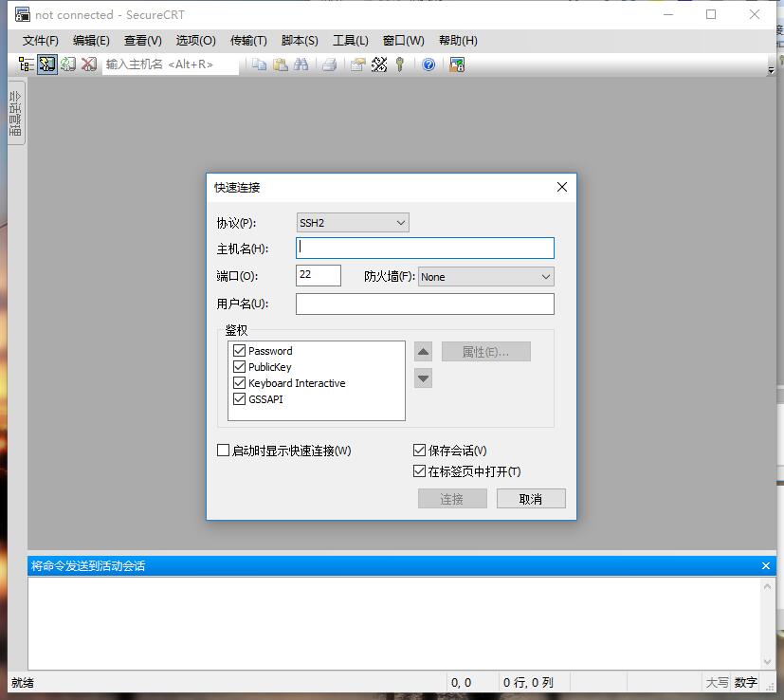Open the 协议 protocol dropdown showing SSH2

(x=353, y=223)
